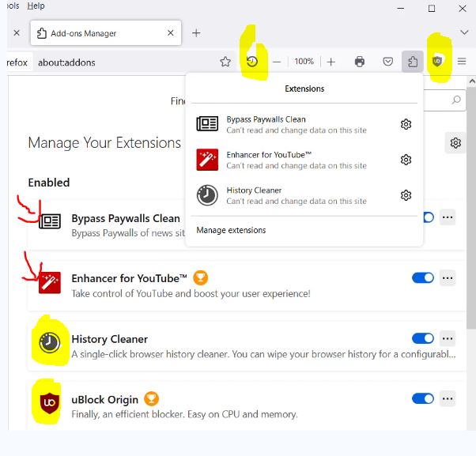Turn off uBlock Origin toggle switch

pos(423,398)
